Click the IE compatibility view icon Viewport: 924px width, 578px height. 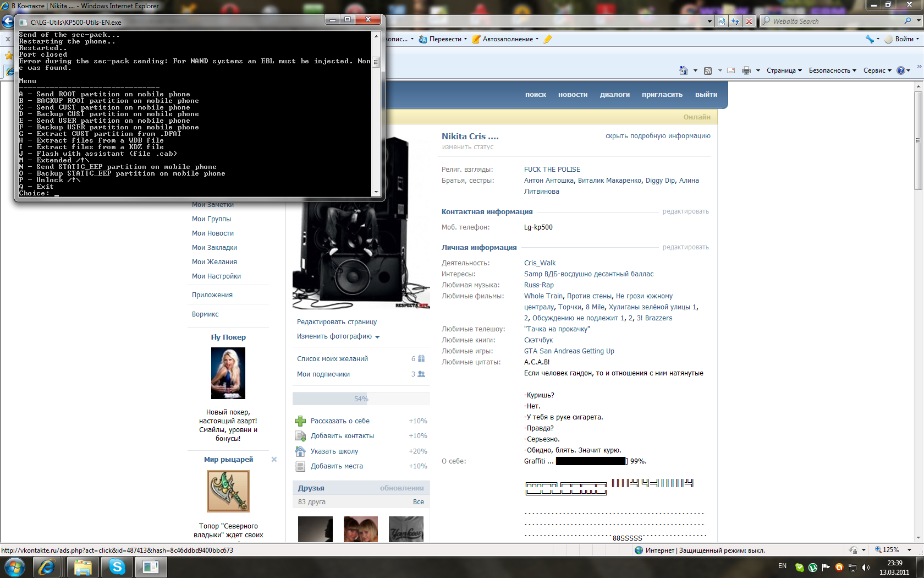(722, 21)
